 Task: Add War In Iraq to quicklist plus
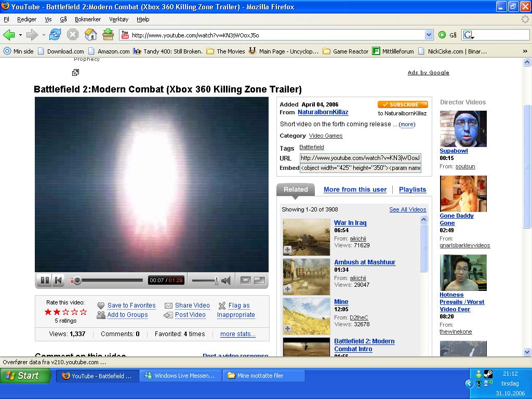coord(287,250)
